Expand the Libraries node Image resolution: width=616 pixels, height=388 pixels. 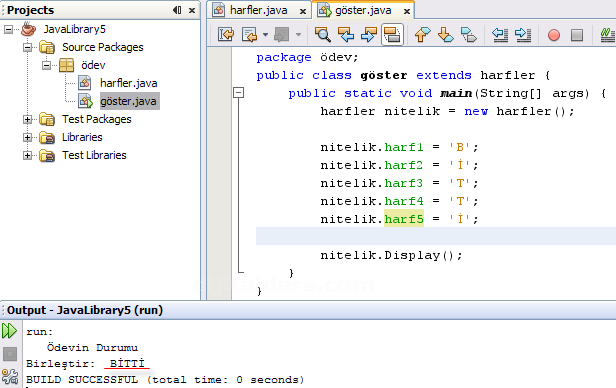click(27, 137)
